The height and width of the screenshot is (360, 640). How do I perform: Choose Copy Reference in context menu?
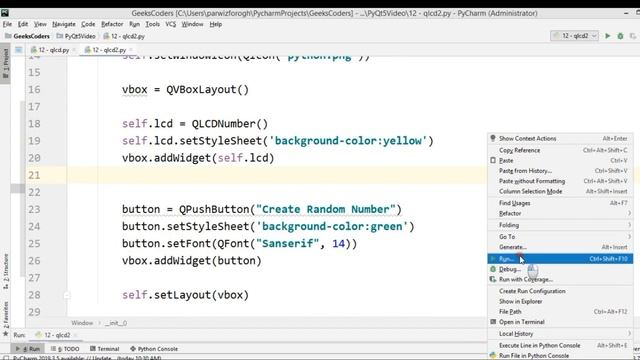point(560,150)
